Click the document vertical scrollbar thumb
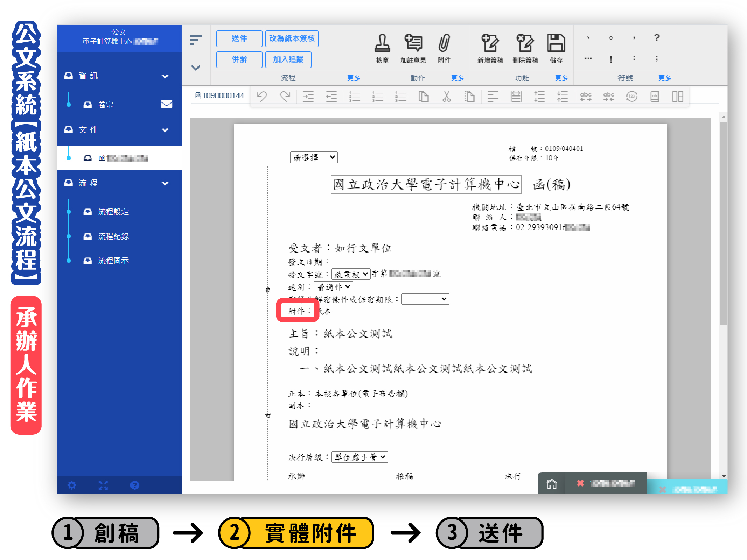 [724, 223]
